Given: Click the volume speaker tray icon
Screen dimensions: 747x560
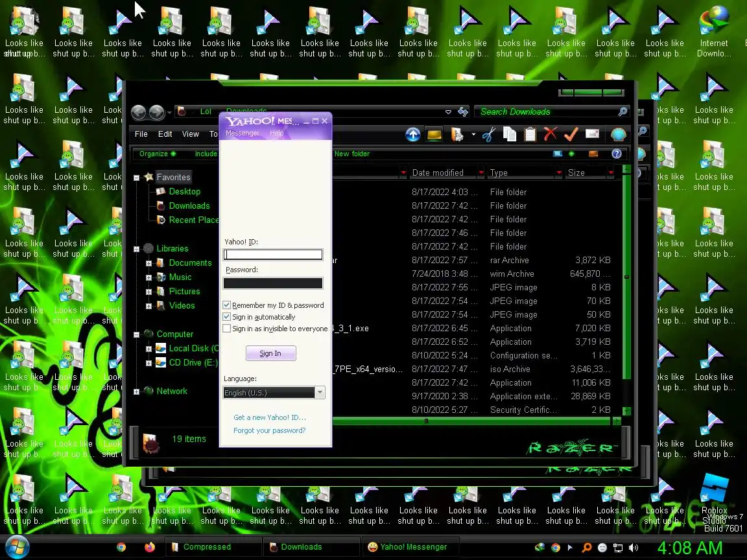Looking at the screenshot, I should pos(633,548).
